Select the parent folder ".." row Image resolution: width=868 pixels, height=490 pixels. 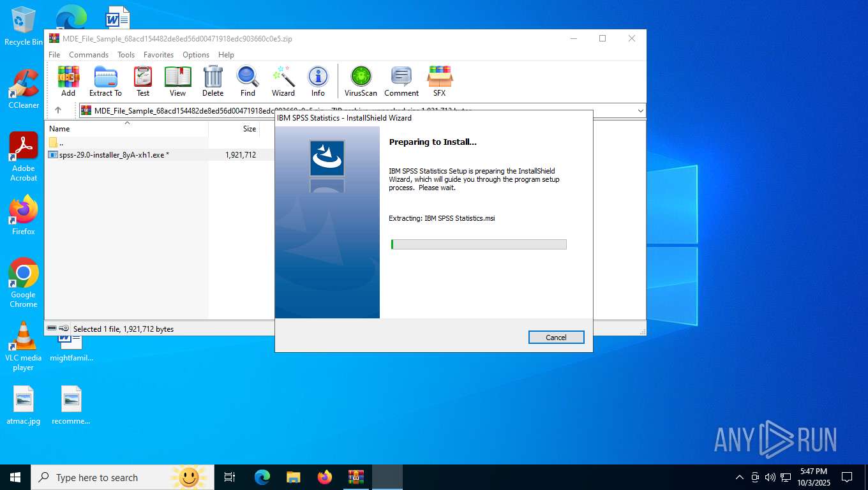pos(160,142)
